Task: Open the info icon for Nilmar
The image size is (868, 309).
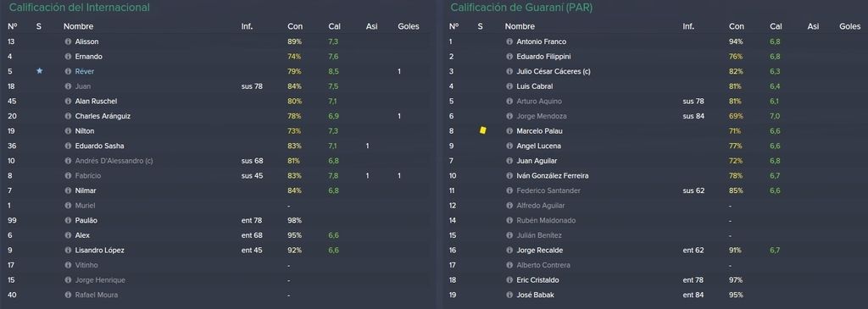Action: (x=68, y=190)
